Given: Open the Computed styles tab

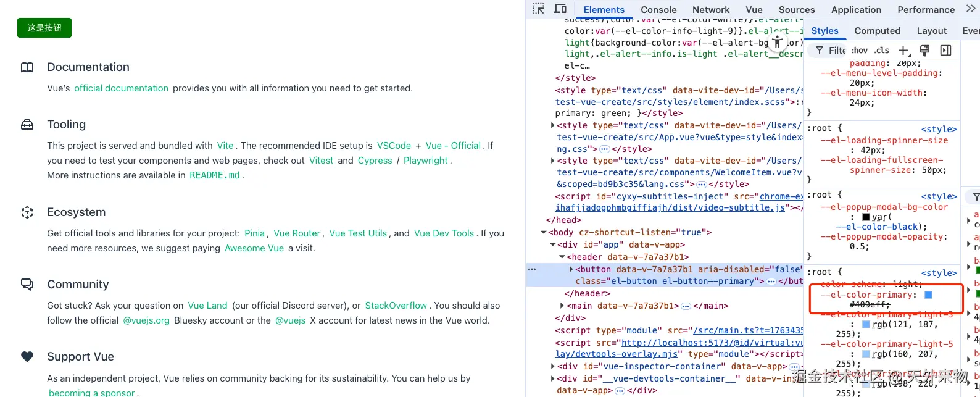Looking at the screenshot, I should 877,31.
